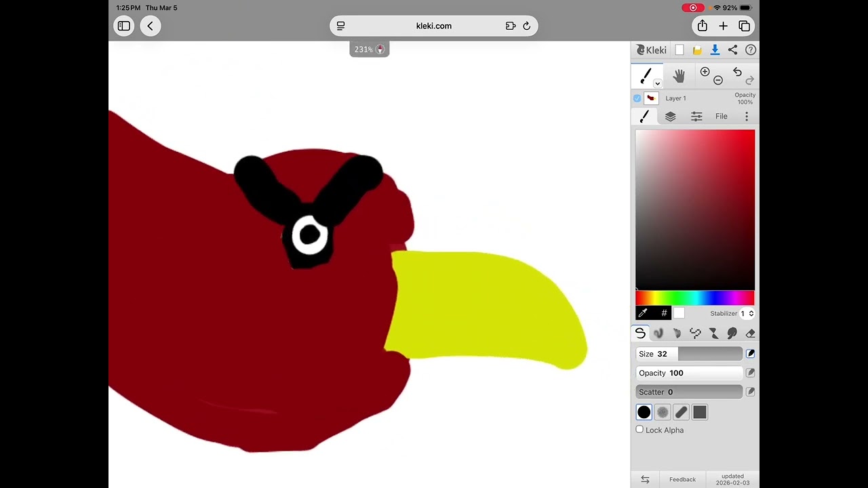Adjust the Opacity 100 slider
This screenshot has width=868, height=488.
tap(689, 373)
